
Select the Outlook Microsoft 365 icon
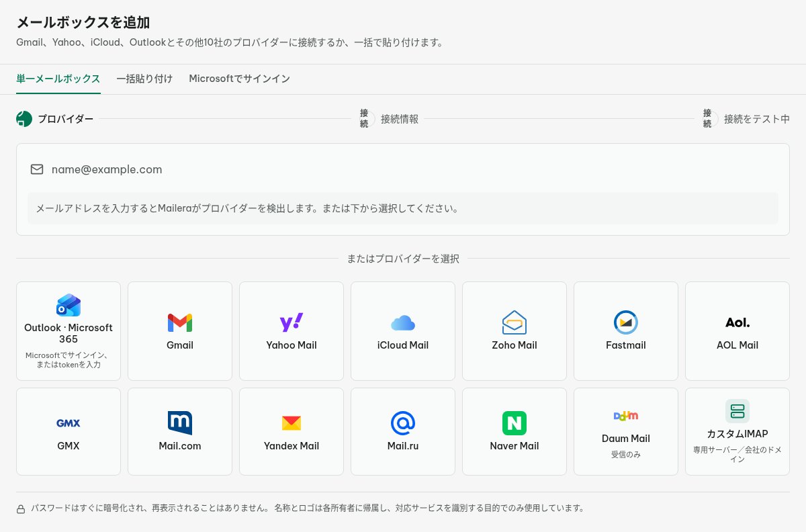point(69,306)
